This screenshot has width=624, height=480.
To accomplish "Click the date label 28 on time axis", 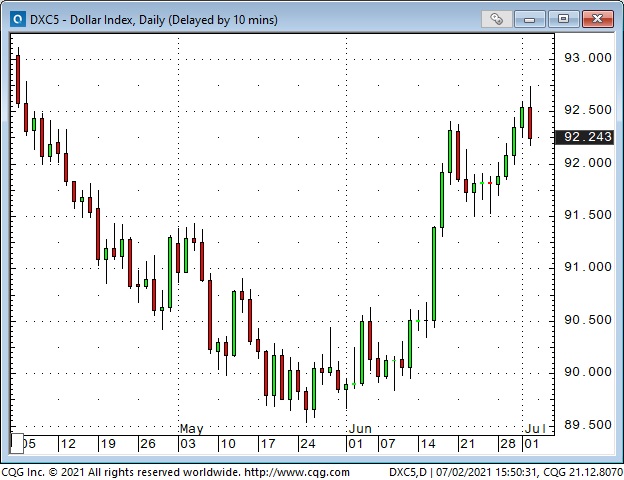I will pyautogui.click(x=508, y=444).
